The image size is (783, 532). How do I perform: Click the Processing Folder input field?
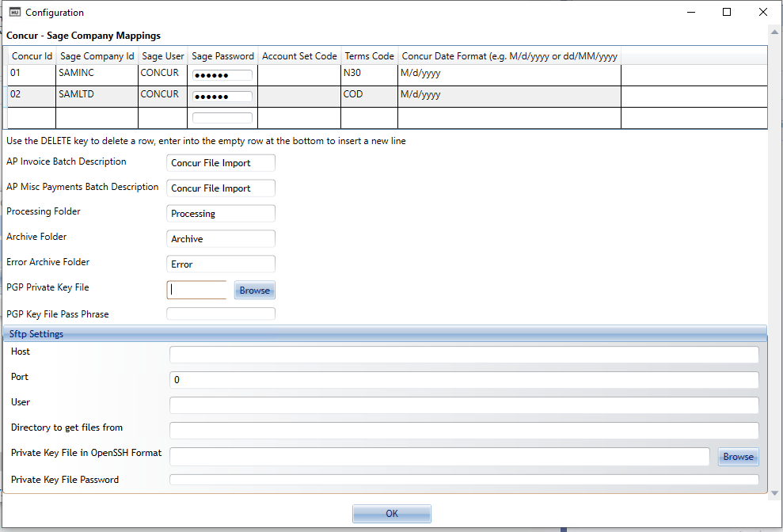click(221, 213)
